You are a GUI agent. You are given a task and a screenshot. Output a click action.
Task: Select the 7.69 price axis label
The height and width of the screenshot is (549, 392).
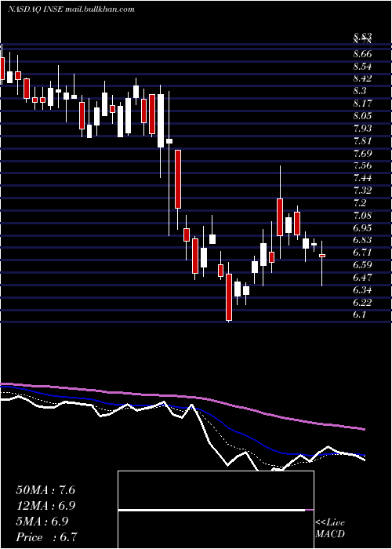[x=362, y=154]
